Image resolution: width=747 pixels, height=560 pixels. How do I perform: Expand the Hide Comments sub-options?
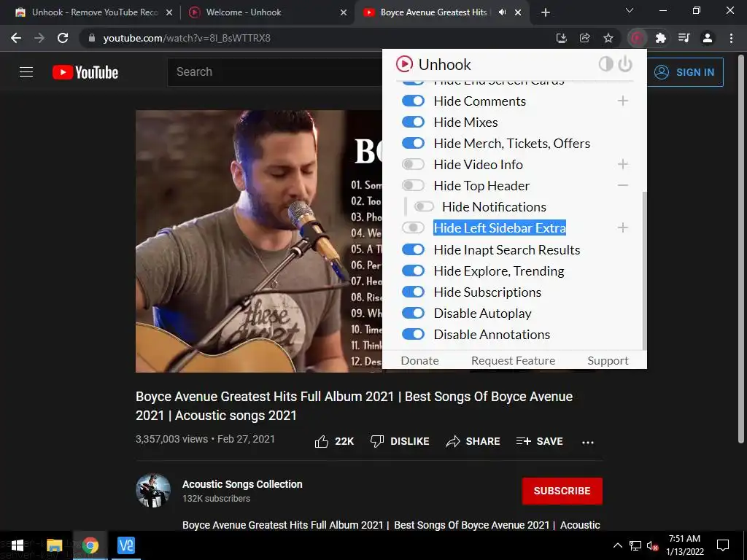point(623,101)
